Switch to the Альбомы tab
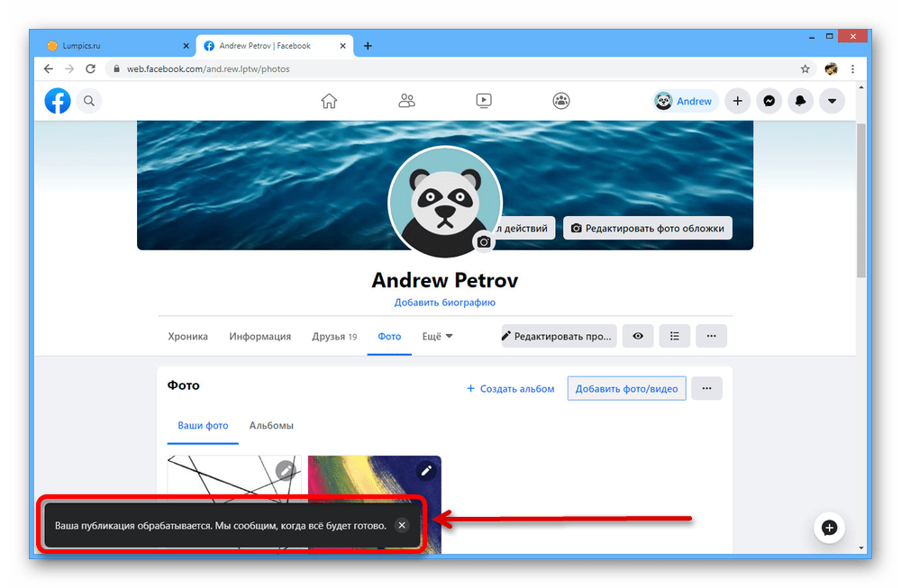901x588 pixels. coord(271,425)
